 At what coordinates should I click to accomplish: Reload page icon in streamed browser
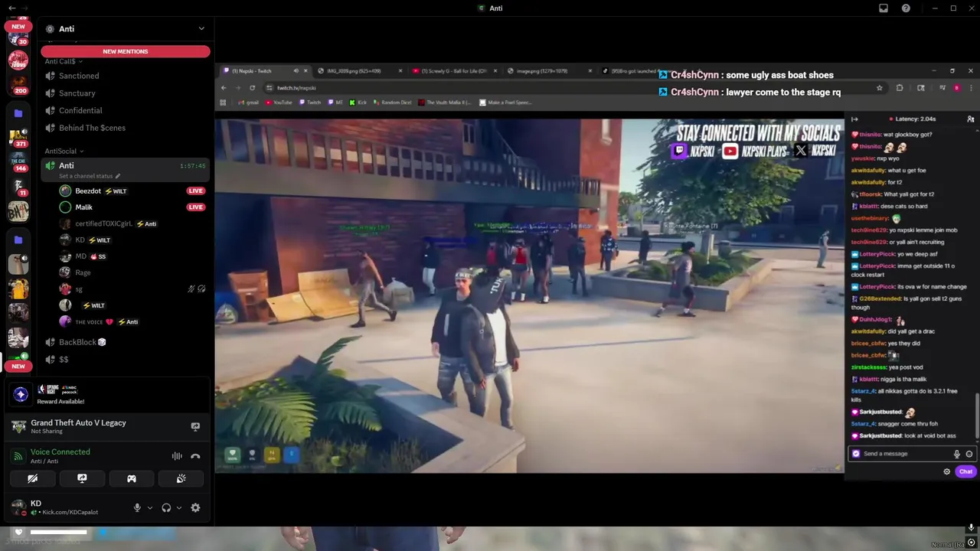[x=252, y=88]
